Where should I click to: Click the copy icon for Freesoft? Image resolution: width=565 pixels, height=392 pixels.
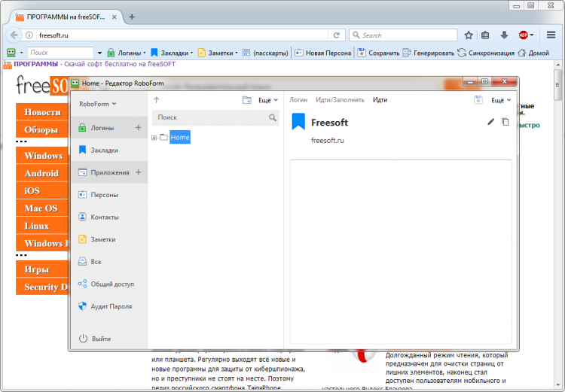pyautogui.click(x=505, y=122)
